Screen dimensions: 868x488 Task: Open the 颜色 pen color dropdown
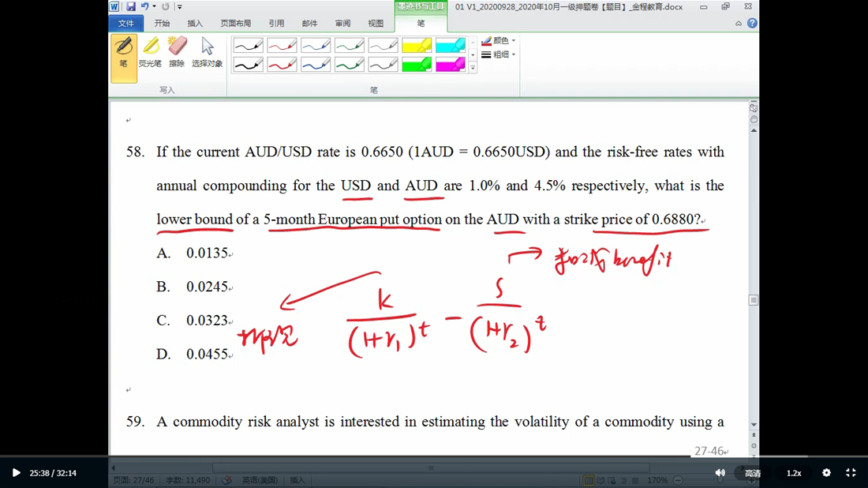498,40
